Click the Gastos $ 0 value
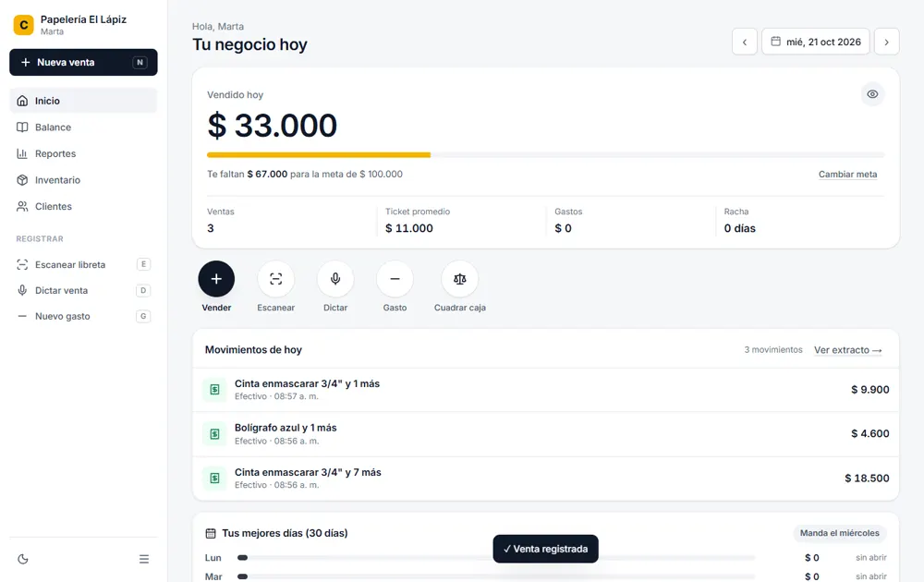924x582 pixels. pos(563,228)
